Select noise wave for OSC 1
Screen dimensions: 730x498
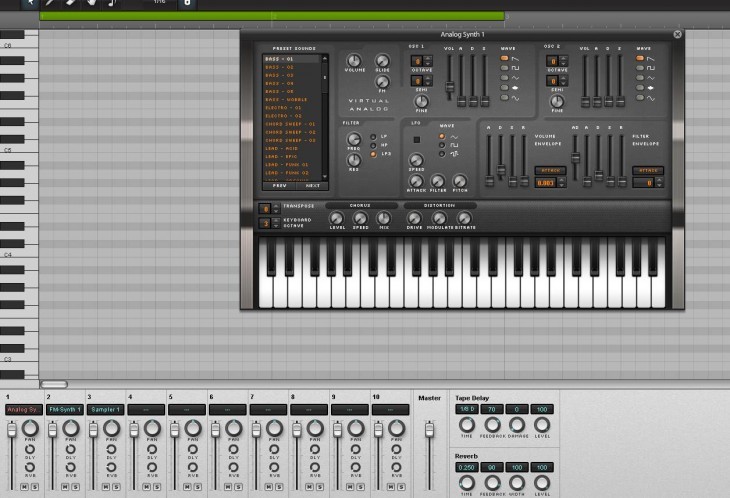pyautogui.click(x=505, y=87)
